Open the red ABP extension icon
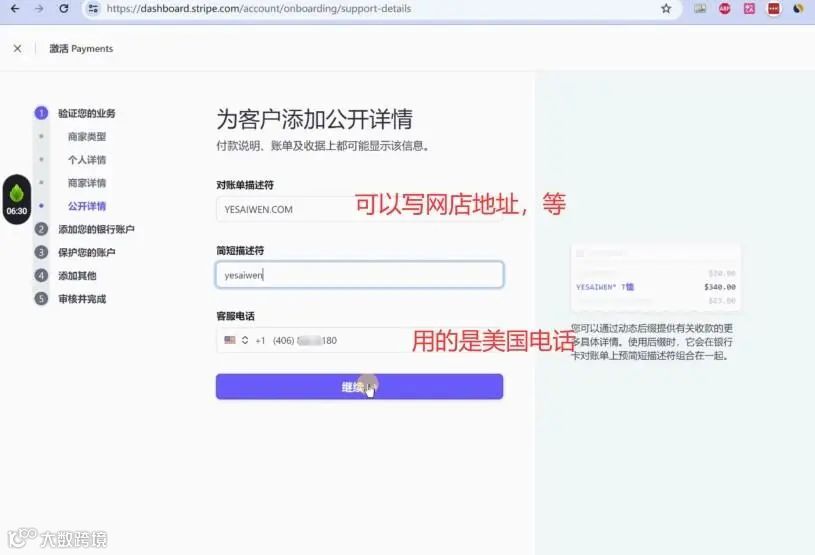The image size is (815, 555). (x=724, y=8)
